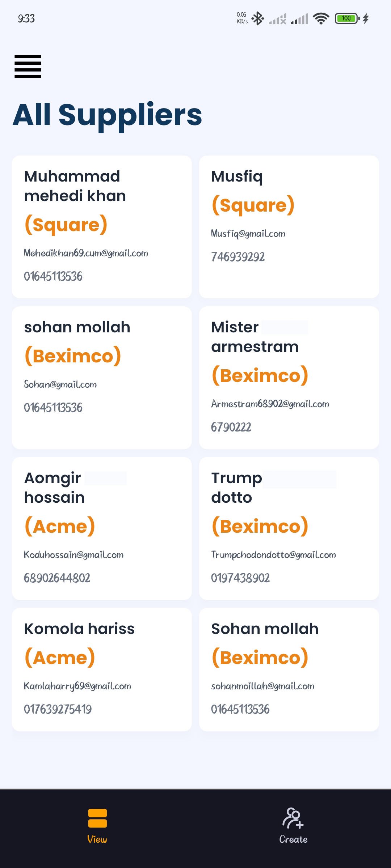The image size is (391, 868).
Task: Tap the battery indicator icon
Action: click(346, 18)
